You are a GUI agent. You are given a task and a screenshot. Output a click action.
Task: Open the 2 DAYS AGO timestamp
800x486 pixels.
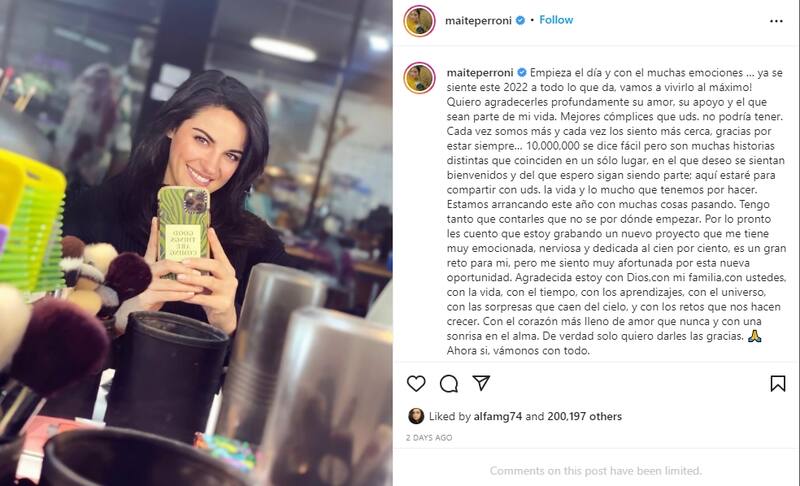coord(429,438)
